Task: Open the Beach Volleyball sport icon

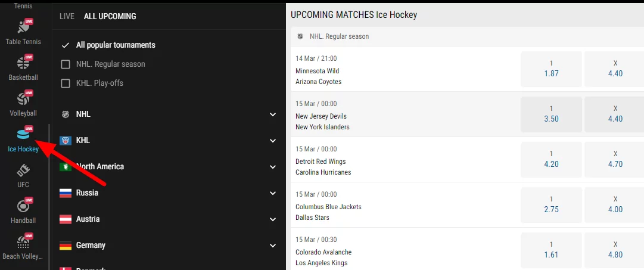Action: pyautogui.click(x=23, y=243)
